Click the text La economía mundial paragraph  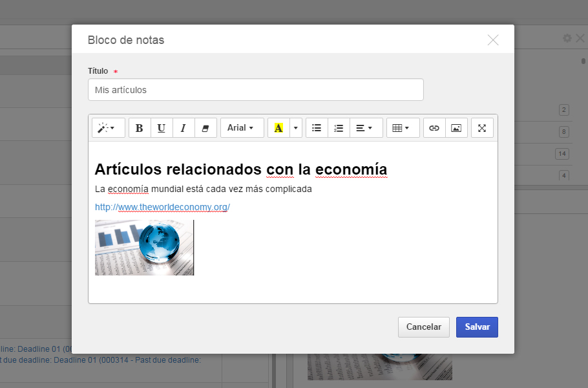204,189
